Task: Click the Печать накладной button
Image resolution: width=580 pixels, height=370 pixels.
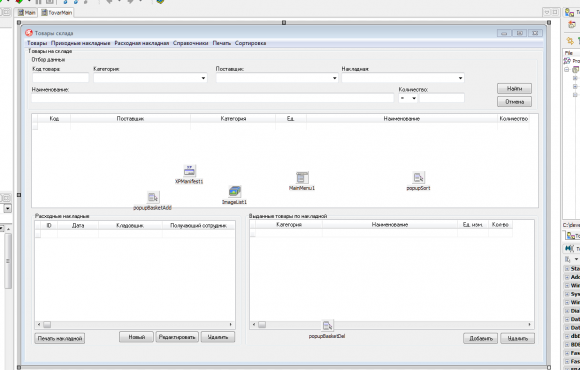Action: [60, 338]
